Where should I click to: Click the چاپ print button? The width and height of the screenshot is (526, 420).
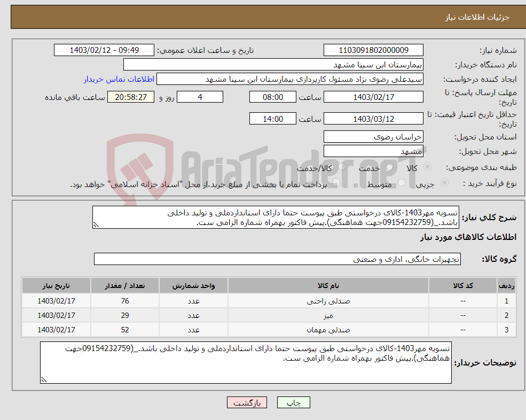pyautogui.click(x=294, y=402)
